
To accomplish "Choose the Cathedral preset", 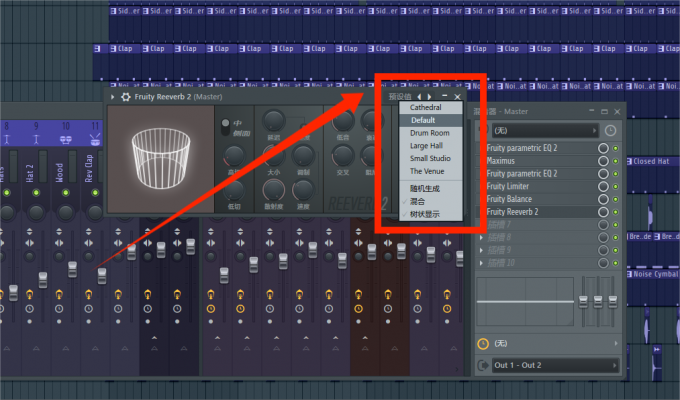I will pos(431,107).
